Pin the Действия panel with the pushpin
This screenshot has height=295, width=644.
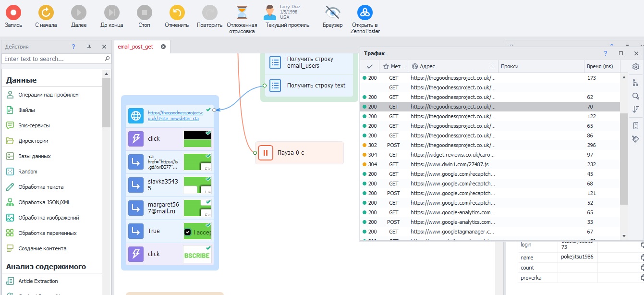[89, 47]
